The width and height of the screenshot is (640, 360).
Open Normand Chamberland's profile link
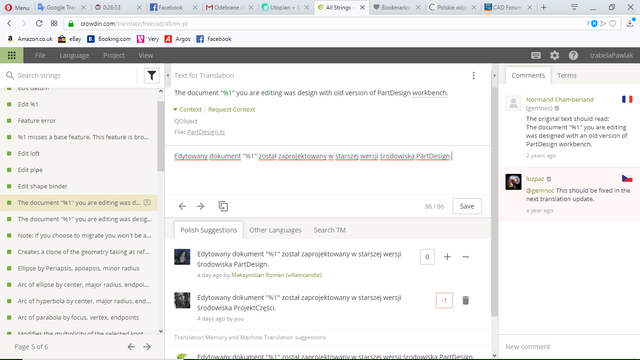point(560,100)
